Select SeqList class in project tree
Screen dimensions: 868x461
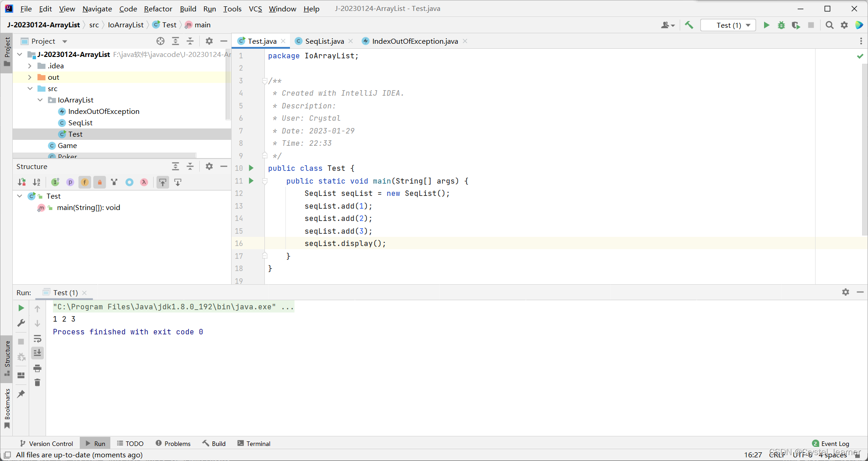(x=80, y=123)
